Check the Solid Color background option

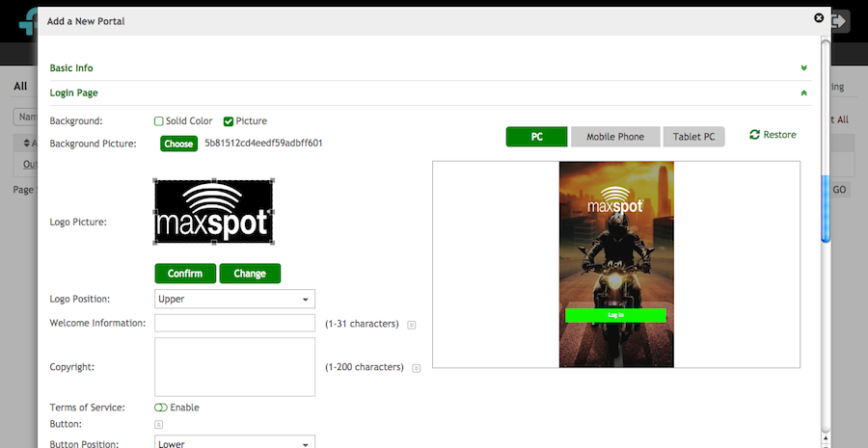(159, 121)
